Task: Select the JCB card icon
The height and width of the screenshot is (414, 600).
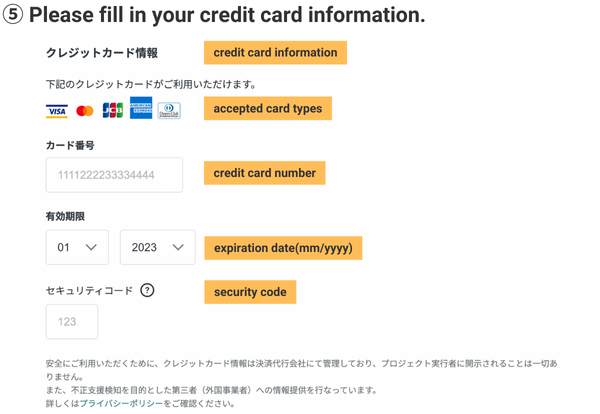Action: [x=112, y=110]
